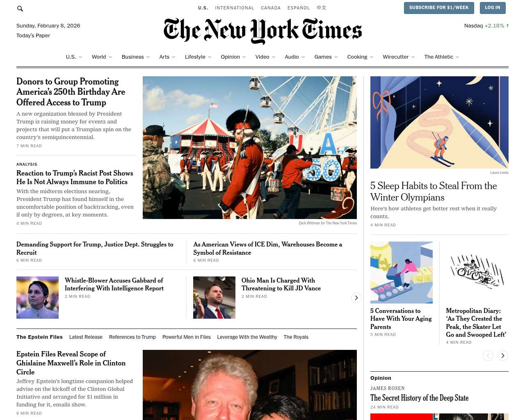
Task: Select the Español edition
Action: tap(299, 8)
